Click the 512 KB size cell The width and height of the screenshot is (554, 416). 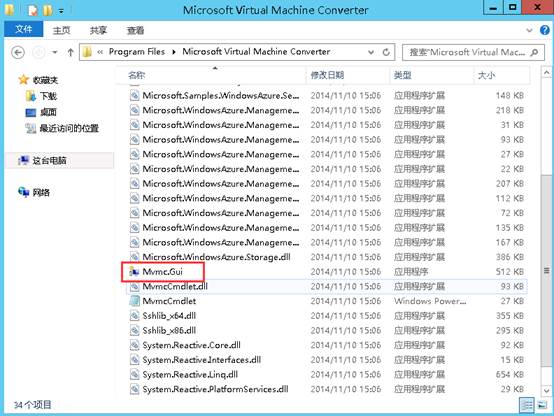tap(509, 272)
